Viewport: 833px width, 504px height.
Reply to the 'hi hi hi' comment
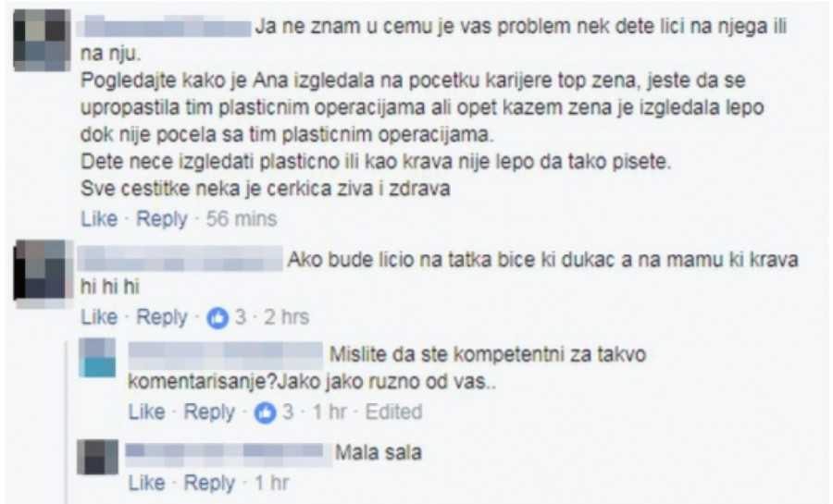click(x=161, y=318)
